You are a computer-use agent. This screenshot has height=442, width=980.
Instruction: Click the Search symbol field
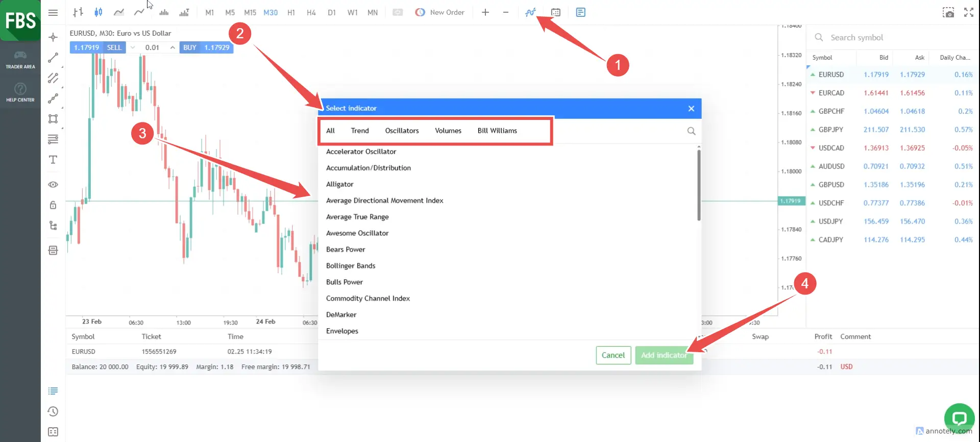pyautogui.click(x=893, y=37)
